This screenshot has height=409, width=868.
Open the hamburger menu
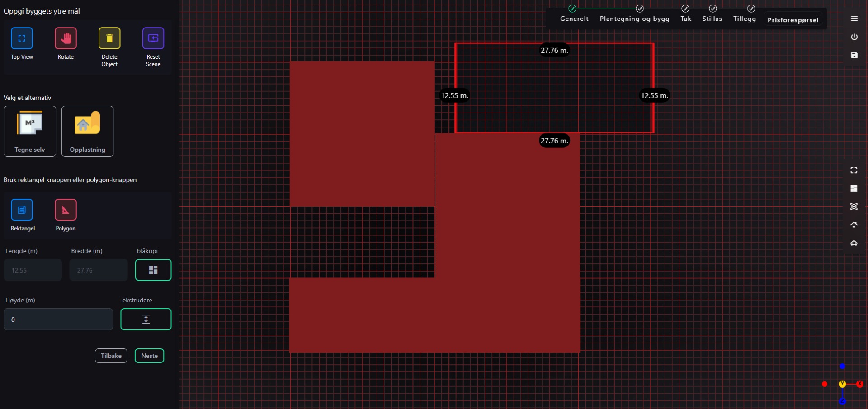point(854,19)
